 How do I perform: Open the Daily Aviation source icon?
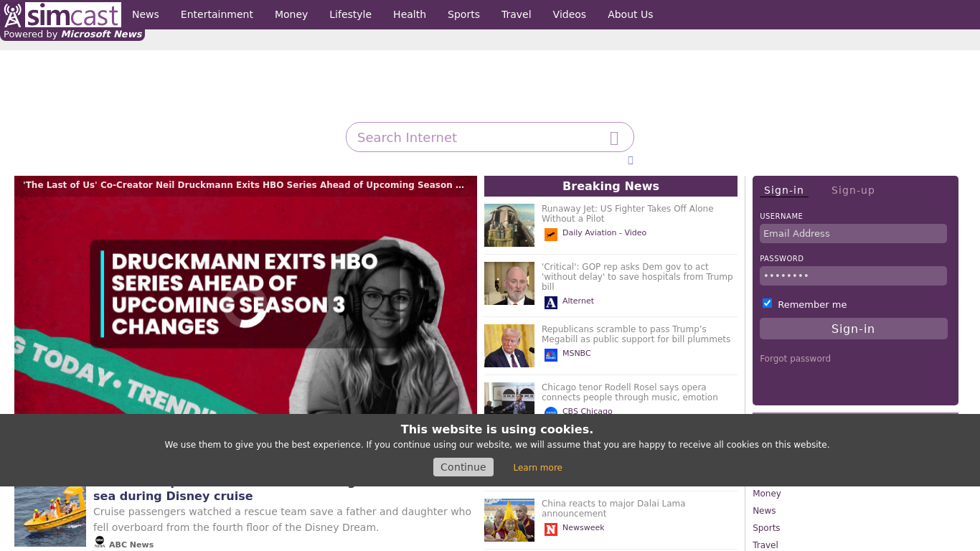click(551, 234)
